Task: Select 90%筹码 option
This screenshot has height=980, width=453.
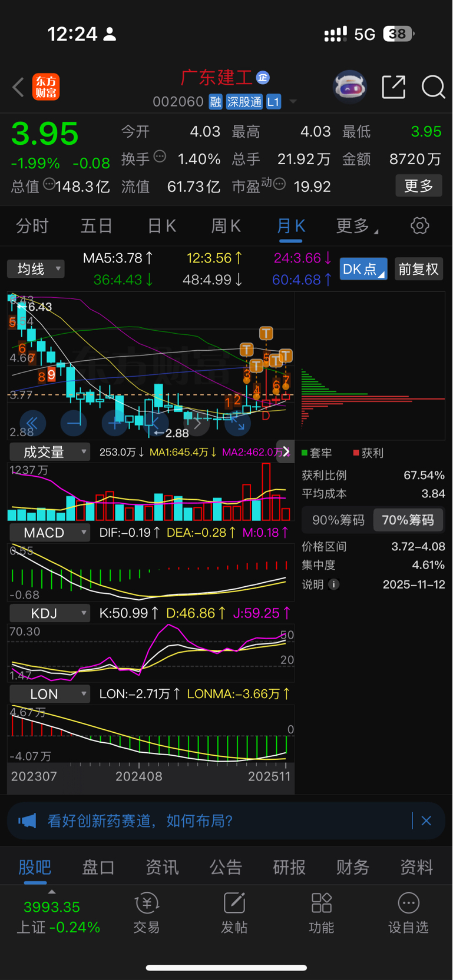Action: 338,520
